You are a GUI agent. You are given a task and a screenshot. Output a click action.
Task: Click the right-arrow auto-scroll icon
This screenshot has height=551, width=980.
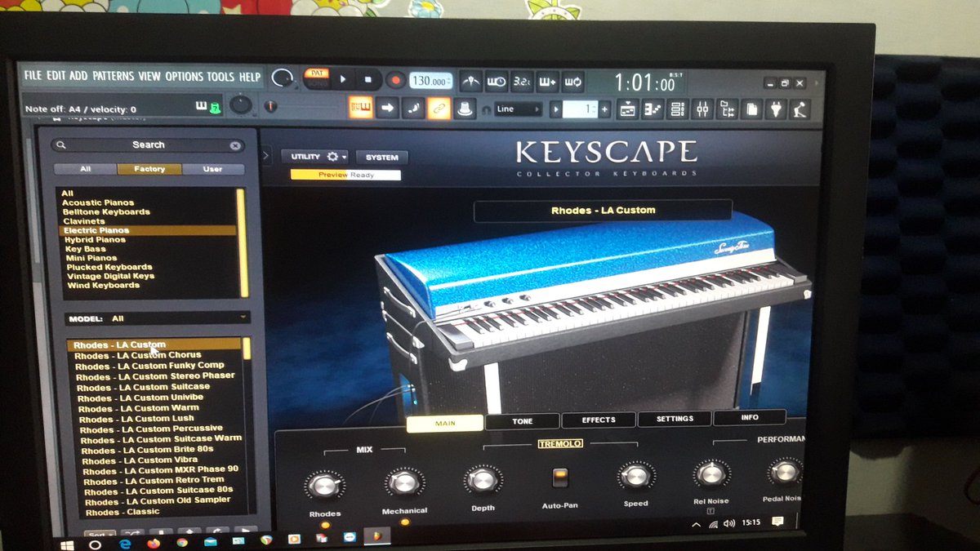click(x=387, y=108)
